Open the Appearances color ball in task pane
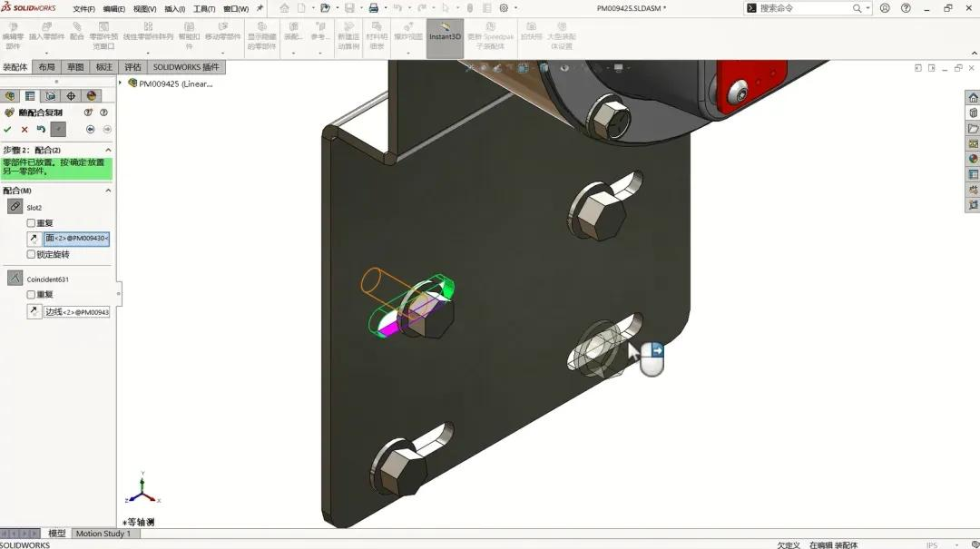 pos(973,159)
